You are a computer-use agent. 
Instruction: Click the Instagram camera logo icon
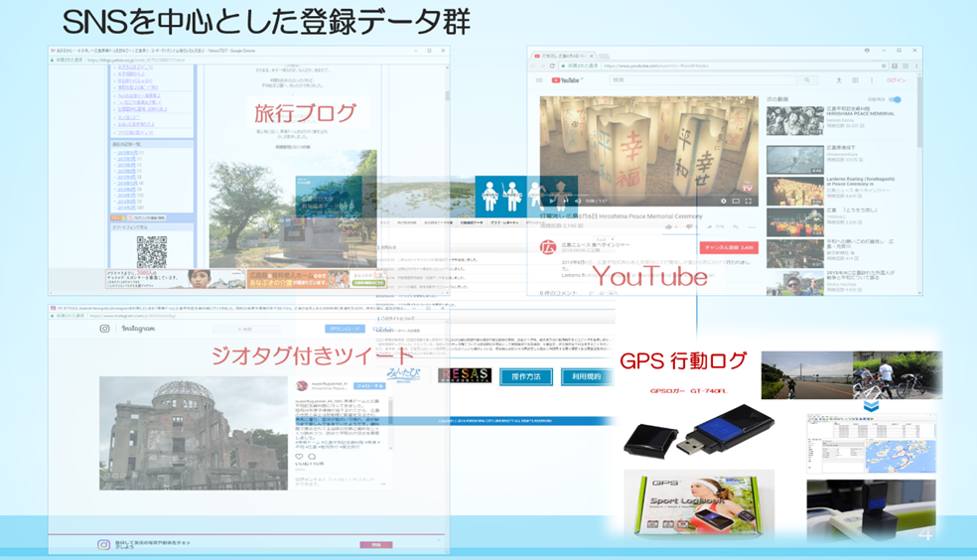pos(104,329)
